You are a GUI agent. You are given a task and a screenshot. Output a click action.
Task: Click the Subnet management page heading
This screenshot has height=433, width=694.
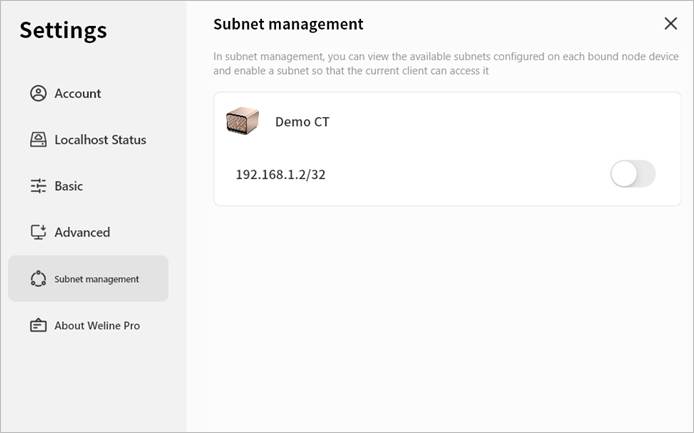288,24
